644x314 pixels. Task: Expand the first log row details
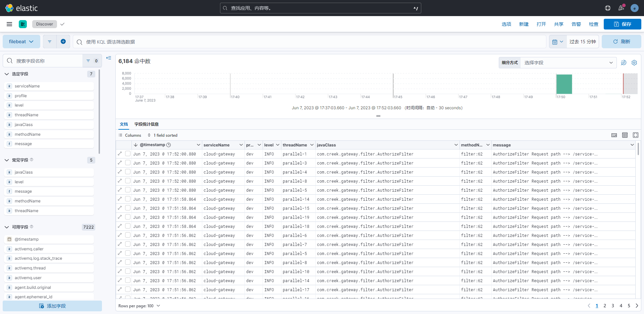(x=120, y=153)
